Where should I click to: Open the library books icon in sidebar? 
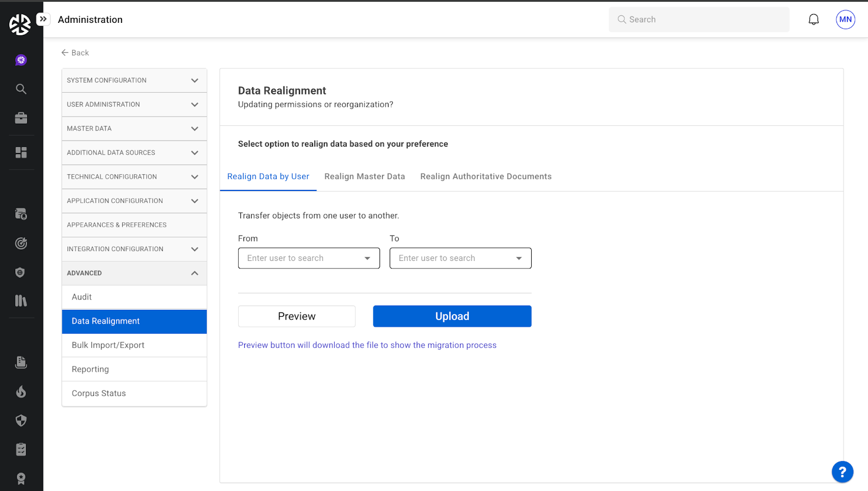pos(21,301)
